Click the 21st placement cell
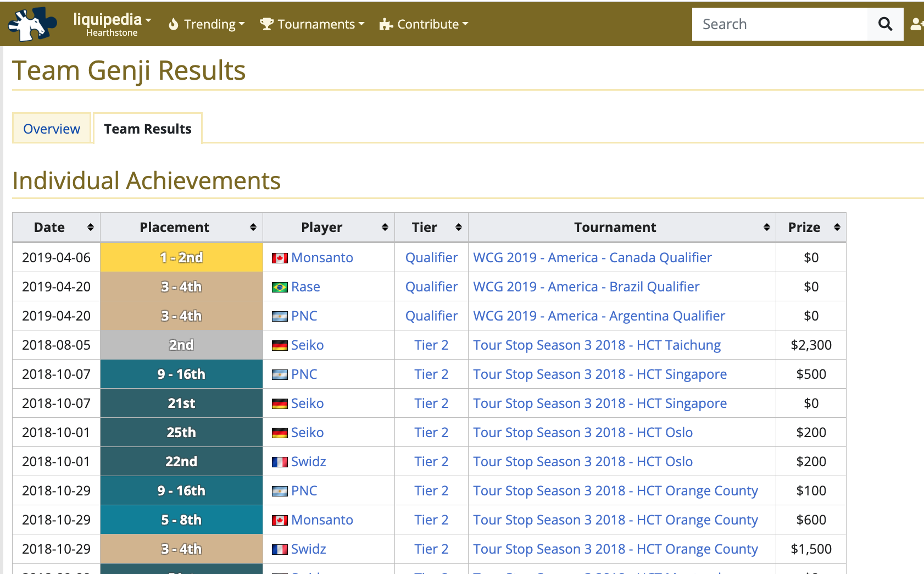This screenshot has height=574, width=924. pyautogui.click(x=181, y=403)
